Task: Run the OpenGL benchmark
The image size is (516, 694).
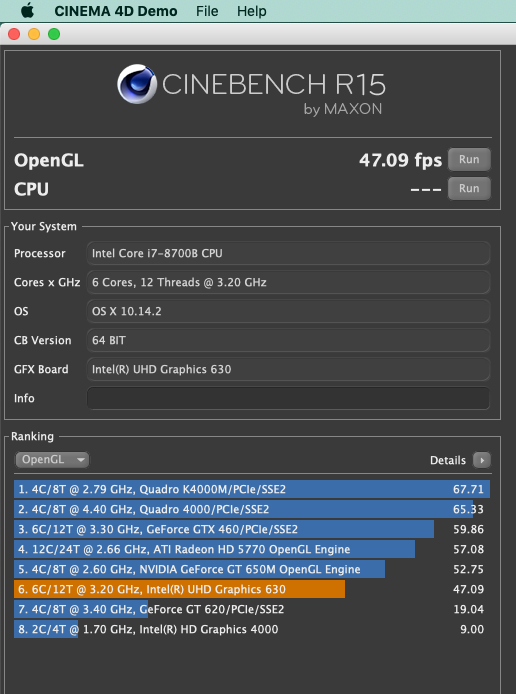Action: (469, 159)
